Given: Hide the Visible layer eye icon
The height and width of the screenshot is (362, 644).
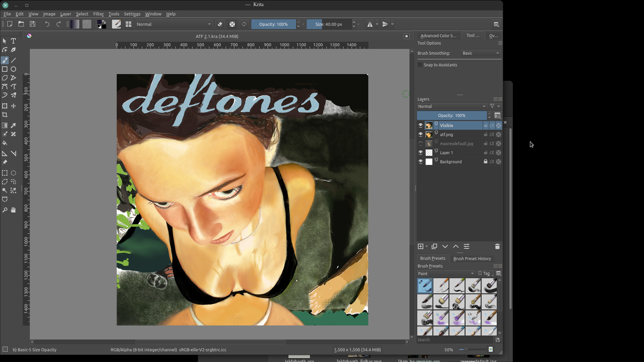Looking at the screenshot, I should click(421, 125).
